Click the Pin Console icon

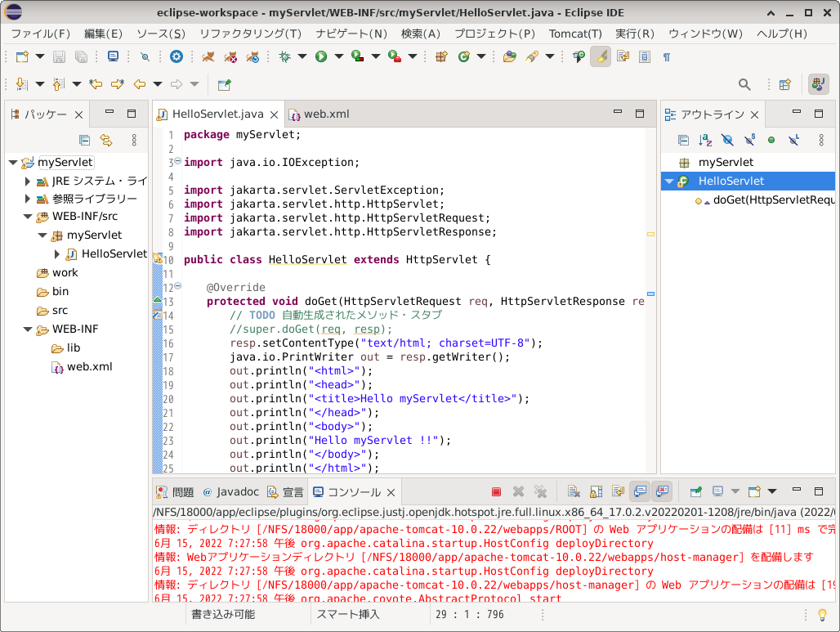[x=695, y=491]
